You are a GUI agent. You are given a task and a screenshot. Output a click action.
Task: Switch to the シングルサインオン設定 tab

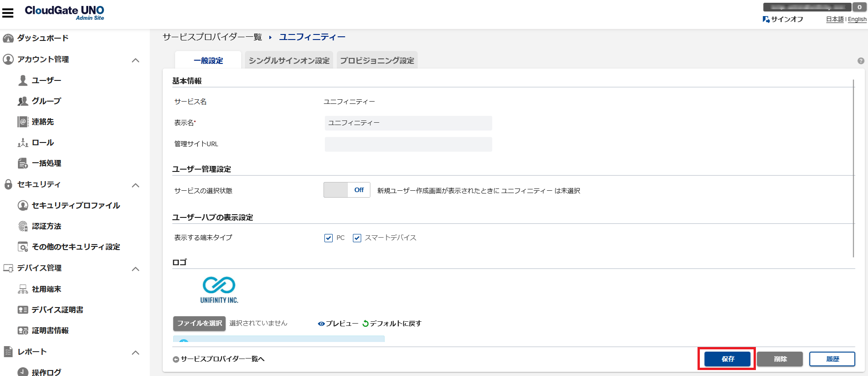click(289, 61)
